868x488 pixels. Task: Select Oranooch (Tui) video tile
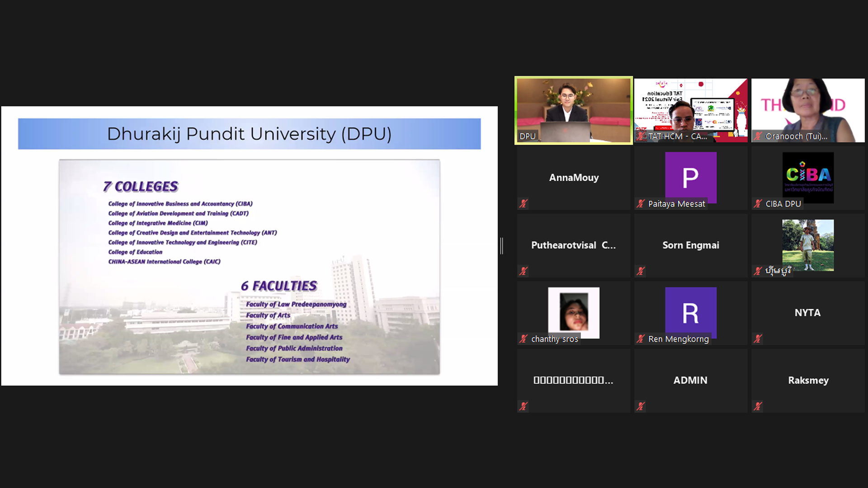pos(808,110)
